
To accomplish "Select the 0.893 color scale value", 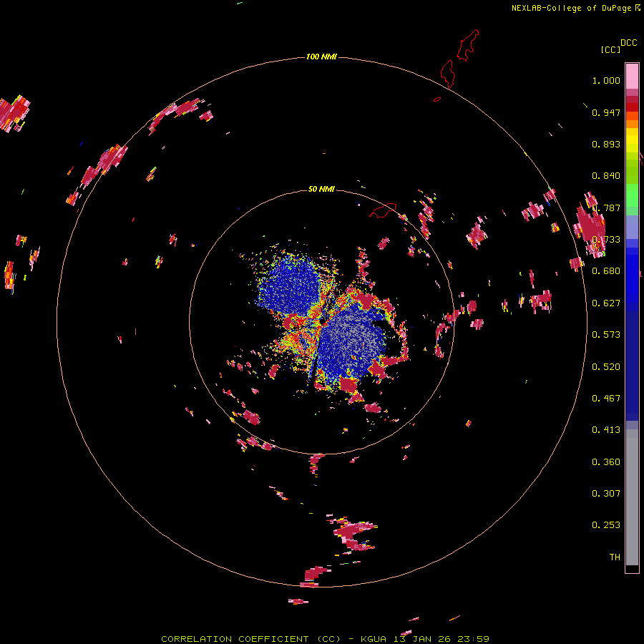I will pyautogui.click(x=606, y=144).
